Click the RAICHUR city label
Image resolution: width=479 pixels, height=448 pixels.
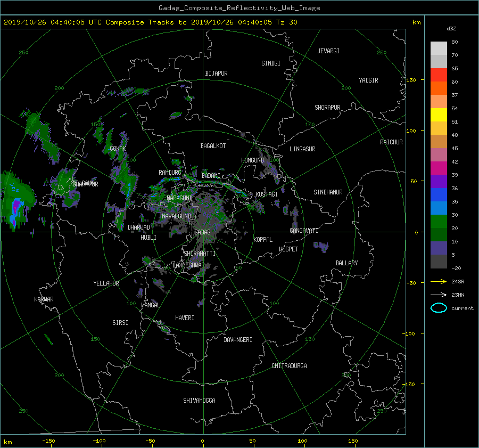tap(391, 142)
